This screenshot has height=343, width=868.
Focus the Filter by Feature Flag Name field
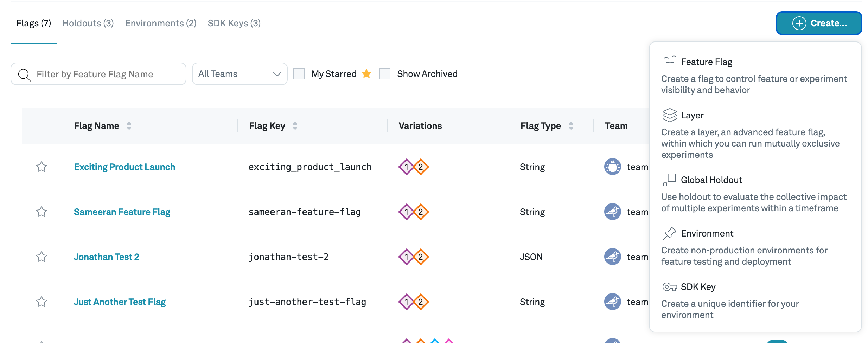[106, 74]
